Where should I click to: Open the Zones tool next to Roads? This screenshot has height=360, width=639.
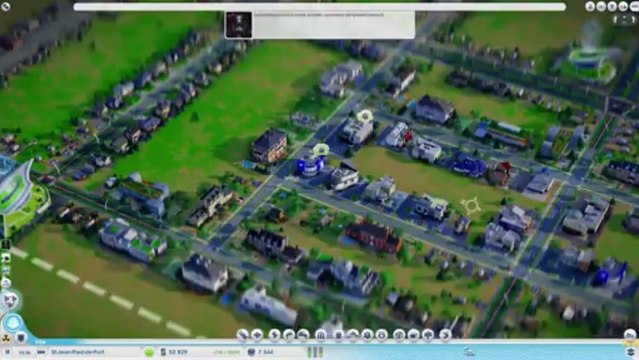click(x=258, y=335)
